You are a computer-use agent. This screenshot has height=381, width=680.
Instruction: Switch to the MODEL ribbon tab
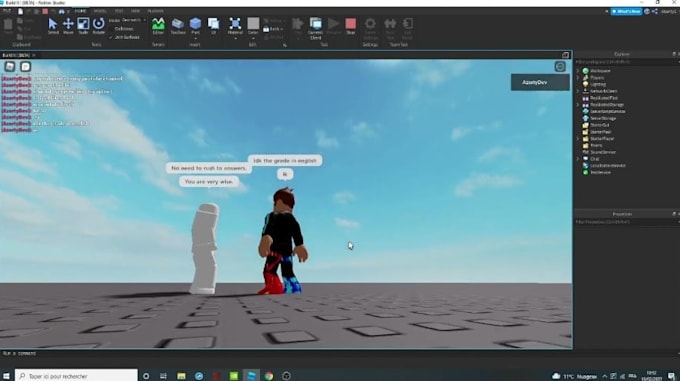pos(100,11)
